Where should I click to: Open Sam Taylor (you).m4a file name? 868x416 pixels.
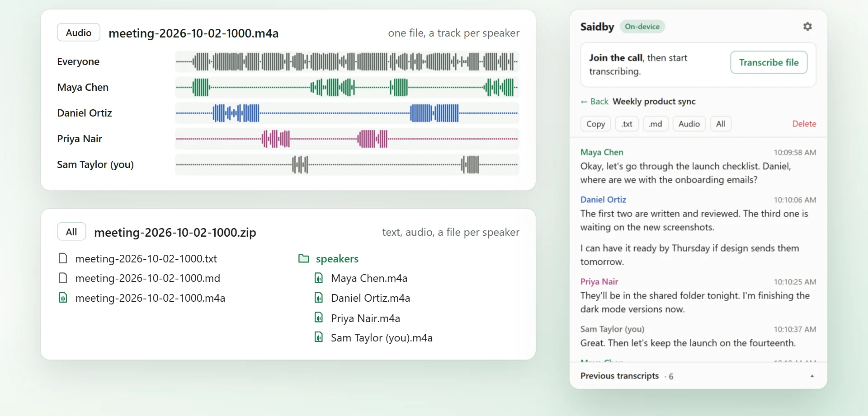[382, 337]
